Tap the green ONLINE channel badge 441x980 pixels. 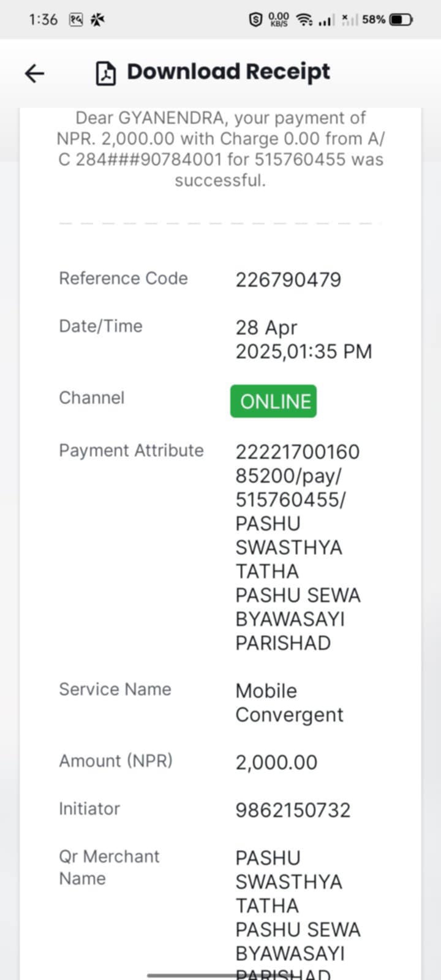coord(273,401)
